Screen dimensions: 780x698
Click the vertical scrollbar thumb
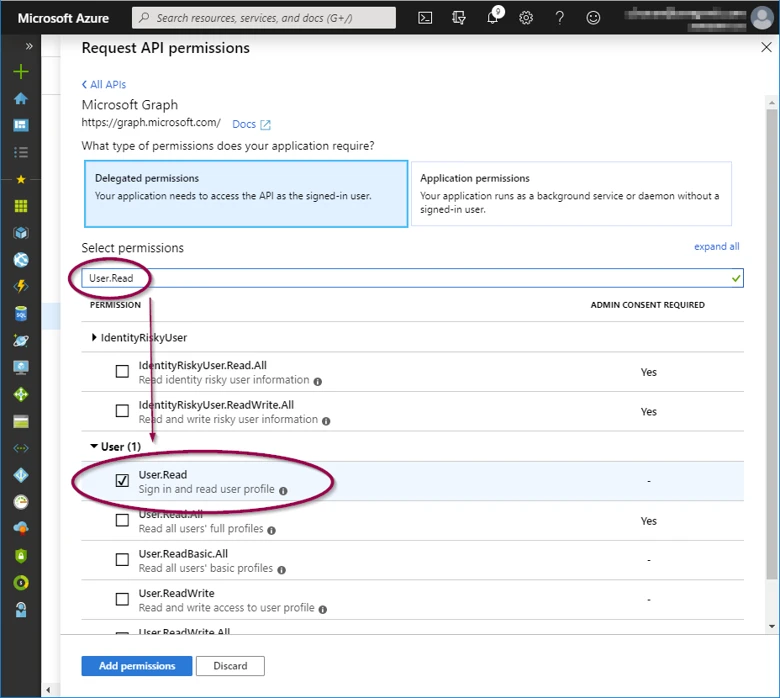click(x=772, y=344)
